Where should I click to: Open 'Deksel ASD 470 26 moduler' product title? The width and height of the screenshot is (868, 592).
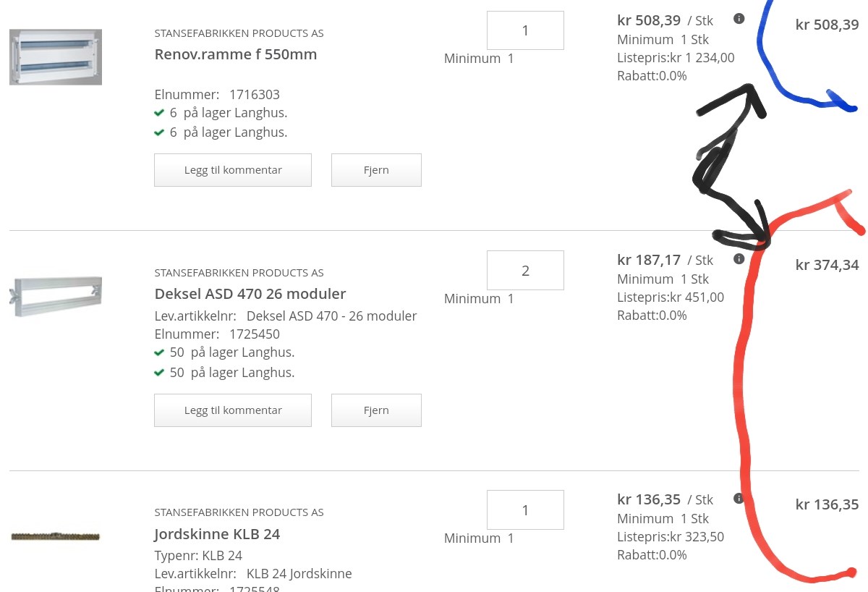(x=250, y=294)
